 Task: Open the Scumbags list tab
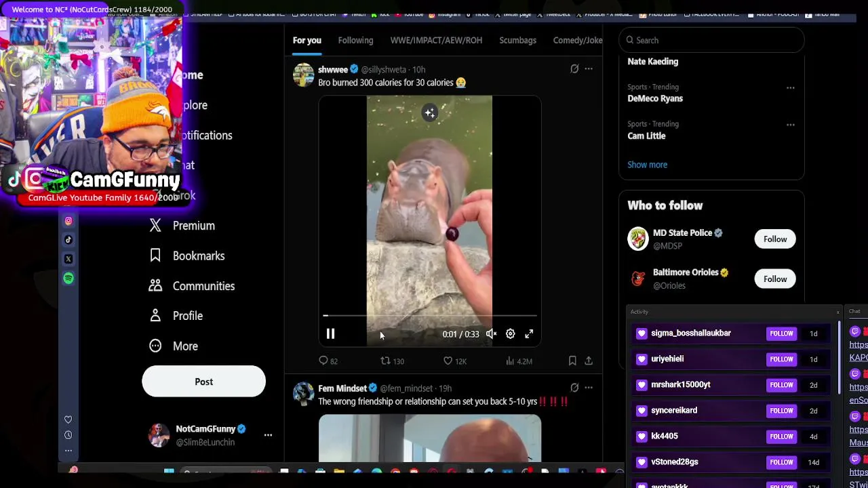pyautogui.click(x=517, y=40)
